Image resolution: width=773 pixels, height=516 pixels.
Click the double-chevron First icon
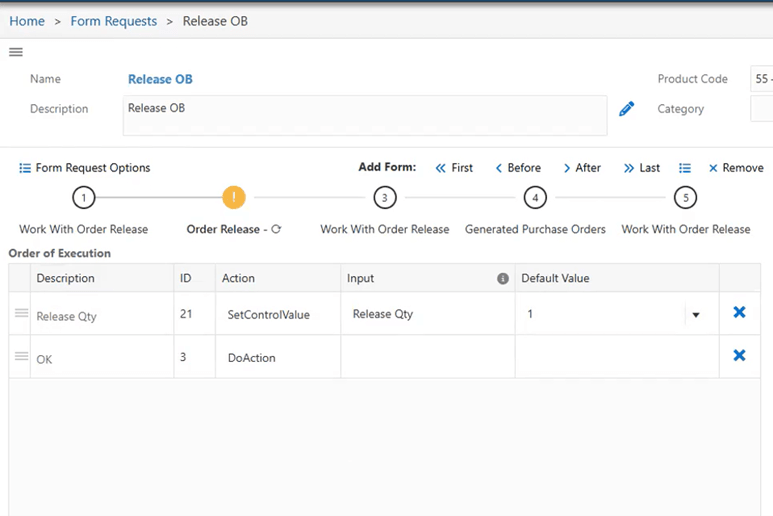[x=440, y=168]
